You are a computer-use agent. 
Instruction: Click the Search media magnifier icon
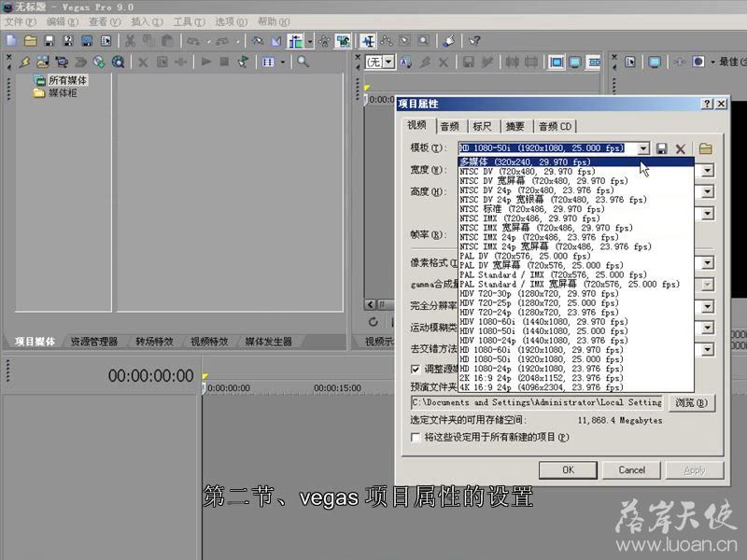coord(303,62)
